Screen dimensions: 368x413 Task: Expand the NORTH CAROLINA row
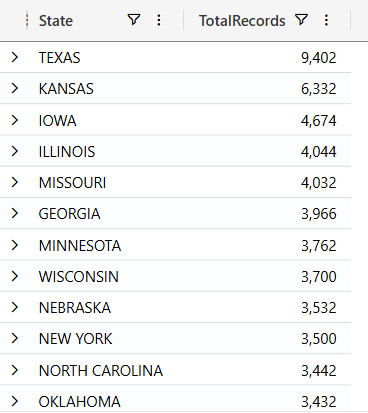click(14, 370)
